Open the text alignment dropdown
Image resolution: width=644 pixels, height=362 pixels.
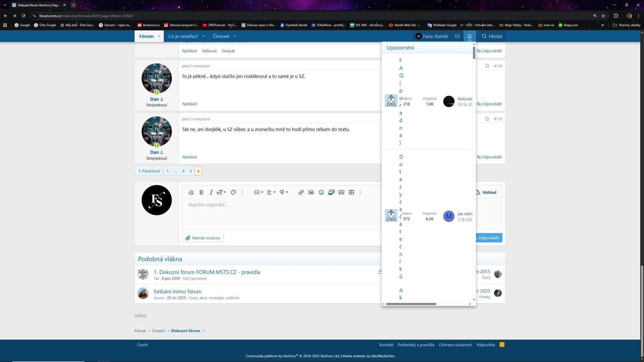point(271,192)
